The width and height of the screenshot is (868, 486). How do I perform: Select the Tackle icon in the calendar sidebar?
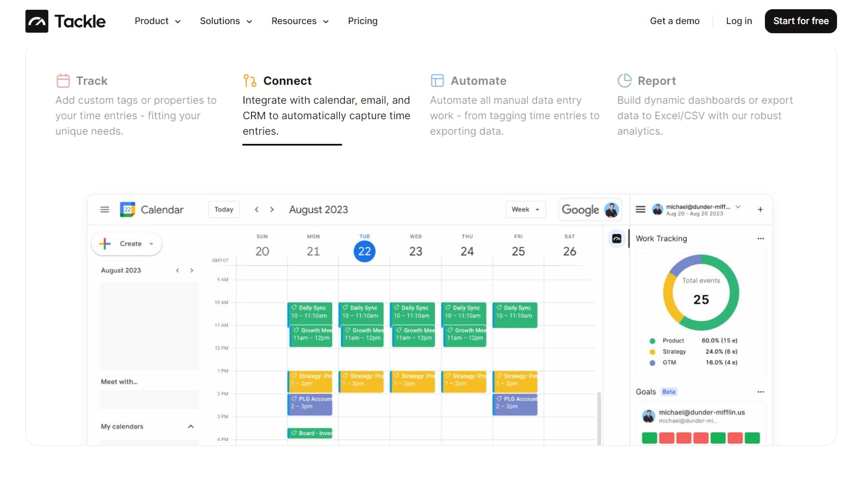pyautogui.click(x=616, y=238)
